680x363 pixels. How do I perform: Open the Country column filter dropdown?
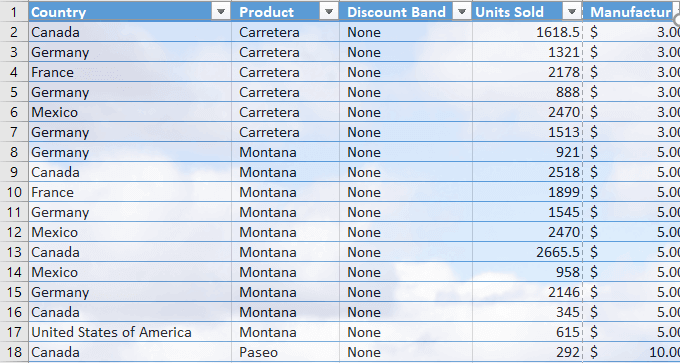pos(221,12)
